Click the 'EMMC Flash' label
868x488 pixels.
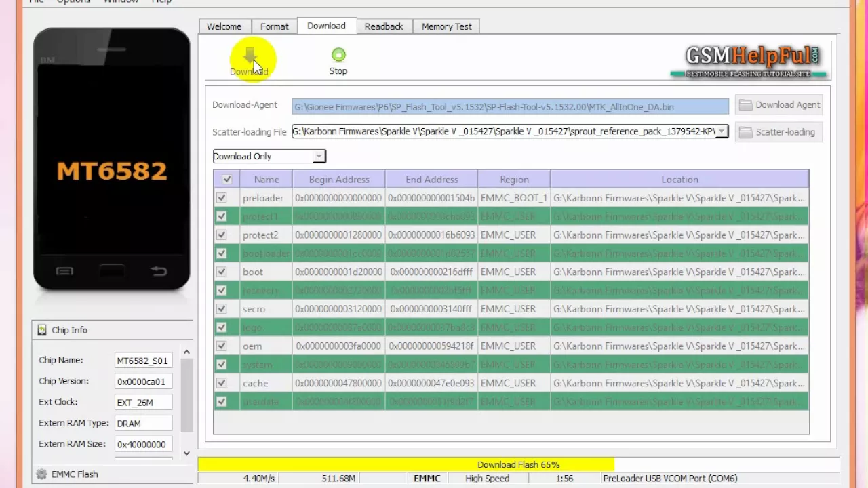(75, 474)
